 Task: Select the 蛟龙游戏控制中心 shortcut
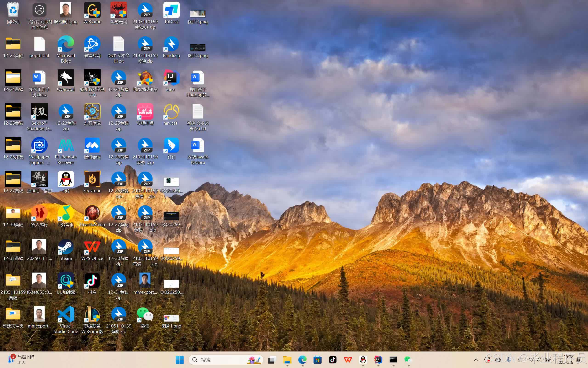click(92, 83)
